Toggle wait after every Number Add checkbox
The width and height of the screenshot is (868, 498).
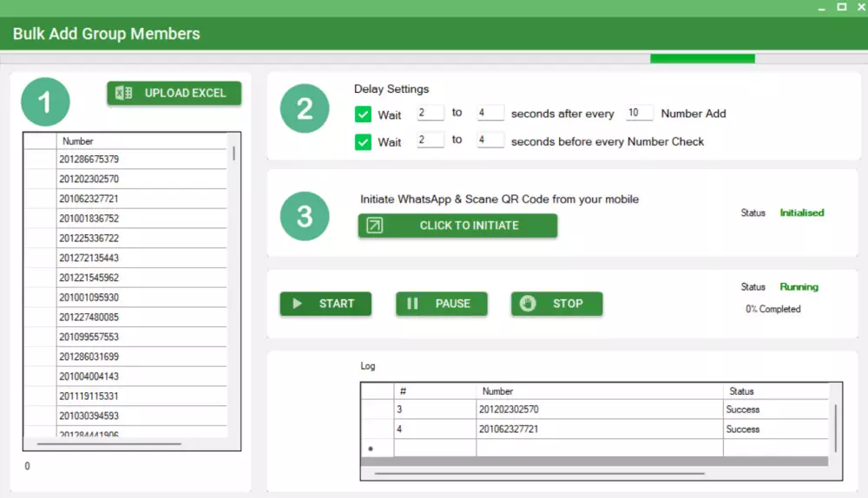click(363, 115)
